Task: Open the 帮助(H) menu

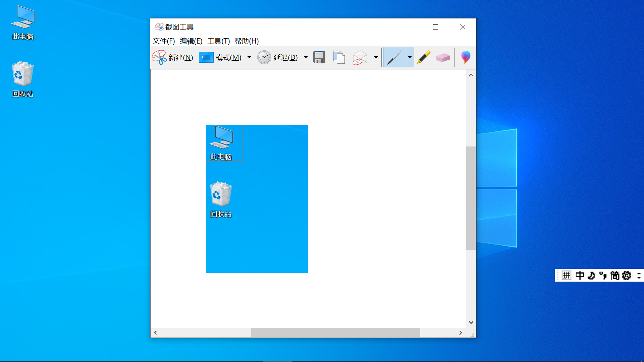Action: 247,41
